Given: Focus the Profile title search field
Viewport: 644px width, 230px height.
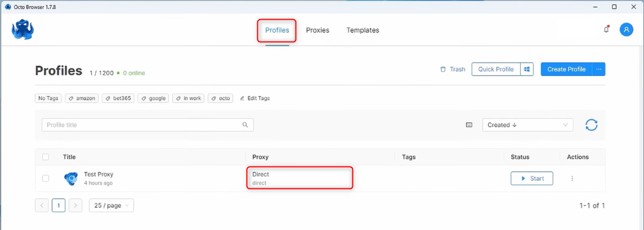Looking at the screenshot, I should coord(147,125).
